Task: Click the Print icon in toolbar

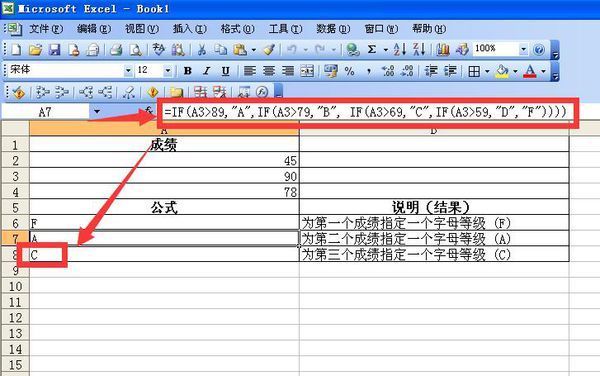Action: (116, 50)
